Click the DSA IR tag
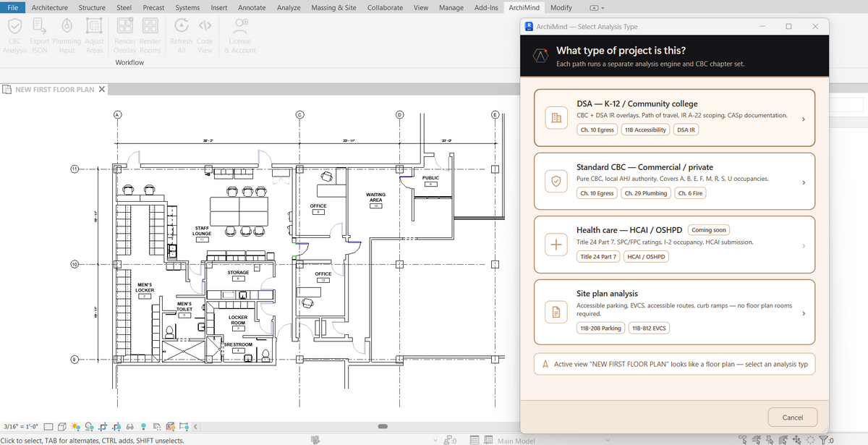This screenshot has width=868, height=445. [x=686, y=130]
